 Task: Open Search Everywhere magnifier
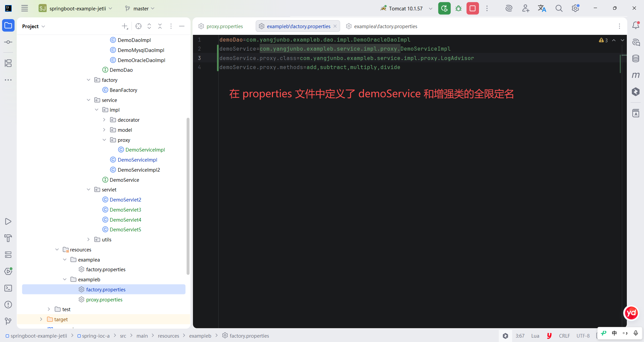pos(559,8)
